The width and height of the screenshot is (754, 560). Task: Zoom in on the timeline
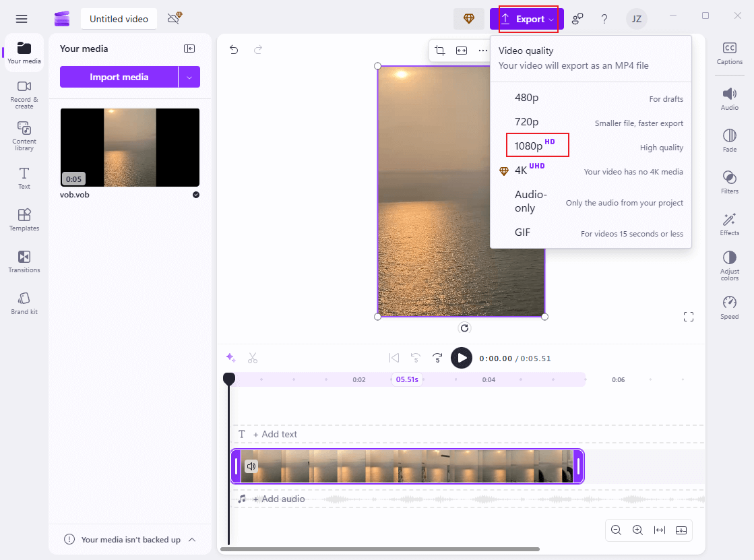point(637,530)
